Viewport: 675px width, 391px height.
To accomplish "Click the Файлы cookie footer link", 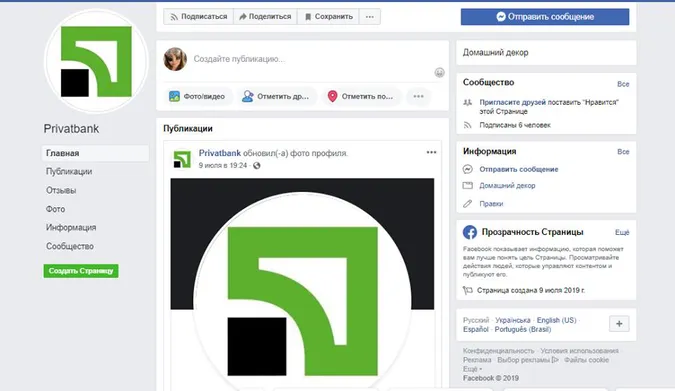I will pos(586,360).
